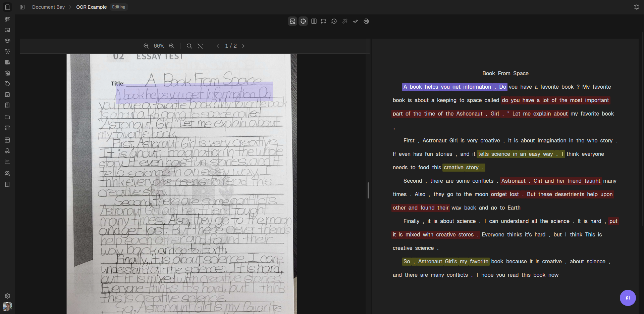Click the previous page chevron
644x314 pixels.
click(218, 46)
